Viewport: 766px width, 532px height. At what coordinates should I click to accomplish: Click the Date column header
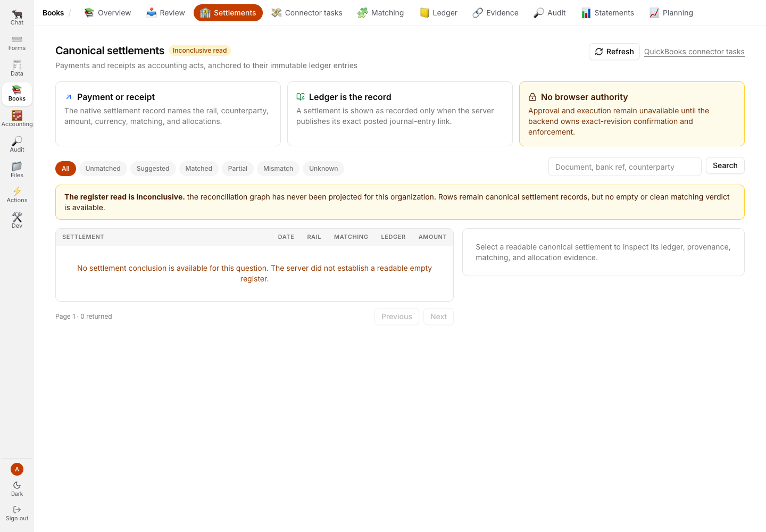click(x=286, y=237)
